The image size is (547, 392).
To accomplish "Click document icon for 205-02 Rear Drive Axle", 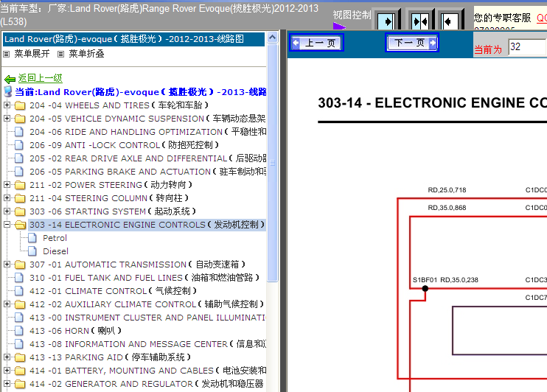I will coord(19,158).
